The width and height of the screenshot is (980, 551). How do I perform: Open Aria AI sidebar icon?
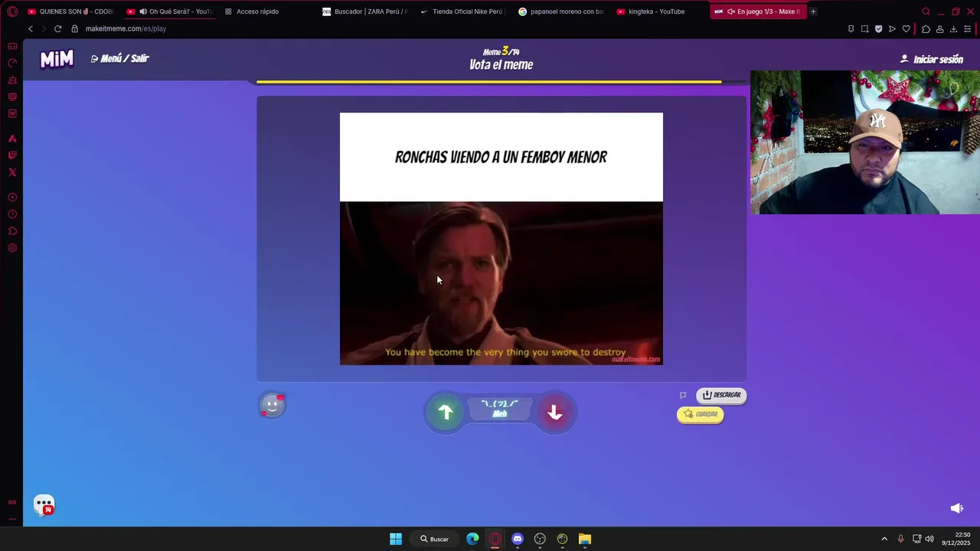click(x=12, y=139)
